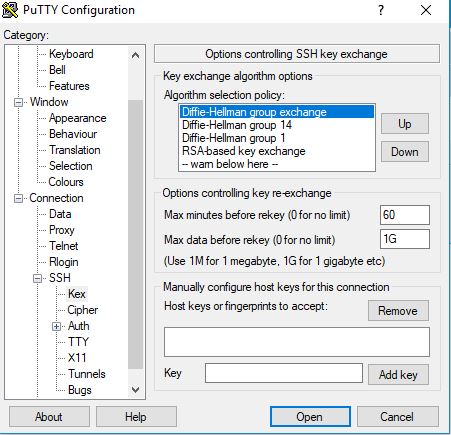Open Proxy settings

click(62, 230)
